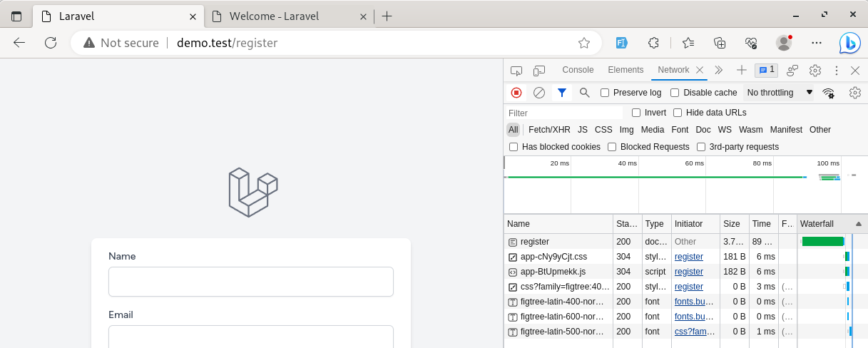
Task: Open the blue F extension icon
Action: click(x=622, y=43)
